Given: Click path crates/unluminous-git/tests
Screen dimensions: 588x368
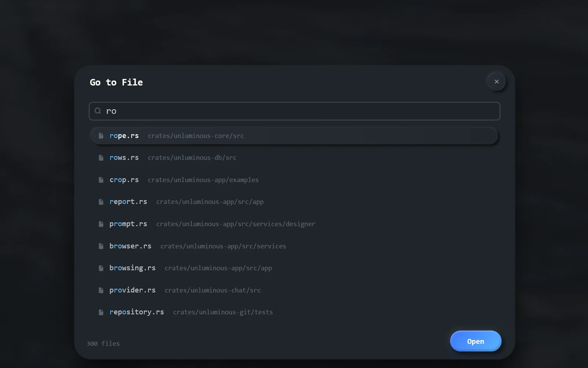Looking at the screenshot, I should point(223,312).
